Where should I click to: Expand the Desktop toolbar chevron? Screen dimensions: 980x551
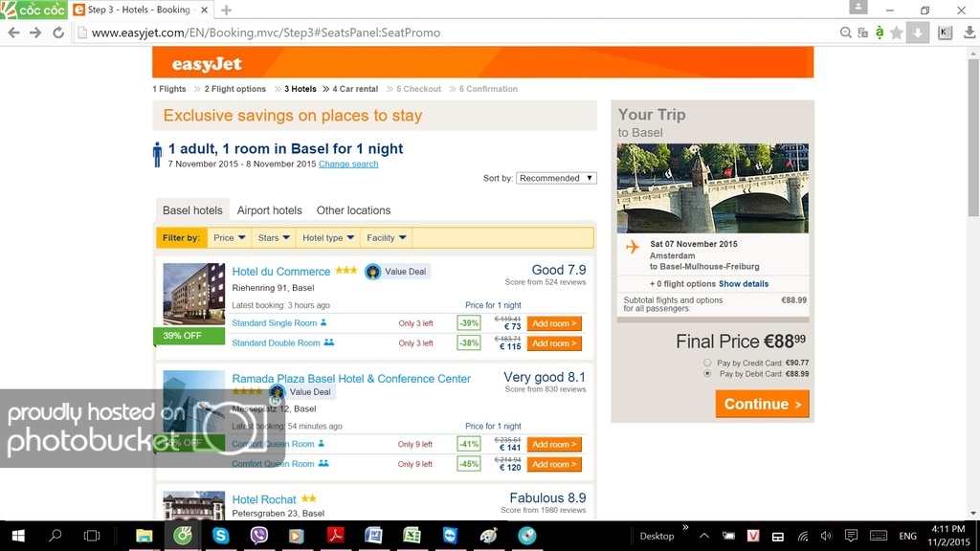[685, 528]
